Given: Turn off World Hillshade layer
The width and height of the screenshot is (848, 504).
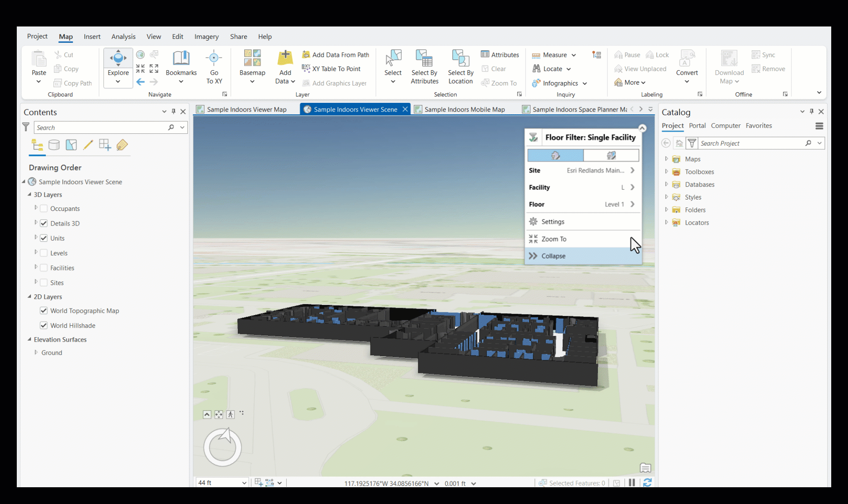Looking at the screenshot, I should 44,325.
